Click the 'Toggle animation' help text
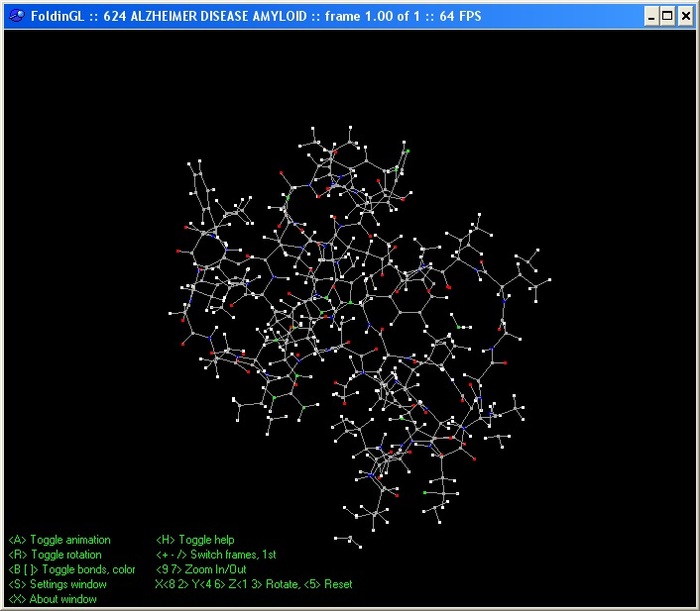This screenshot has height=611, width=700. [x=69, y=540]
